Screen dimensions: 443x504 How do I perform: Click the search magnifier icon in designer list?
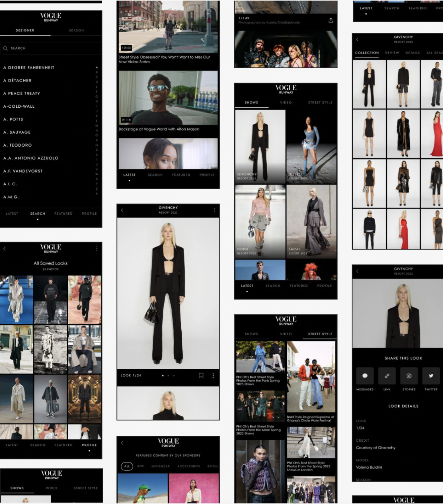click(x=5, y=48)
